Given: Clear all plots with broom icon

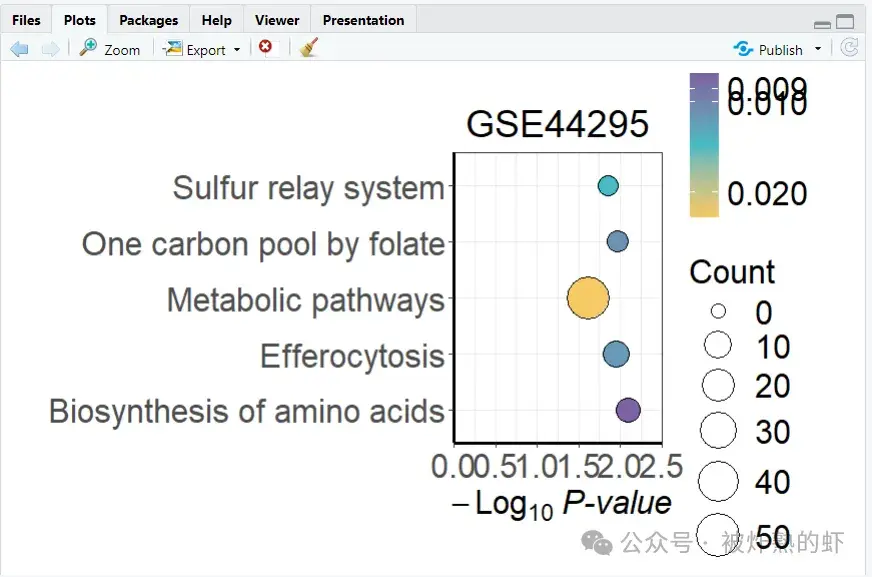Looking at the screenshot, I should click(x=309, y=48).
